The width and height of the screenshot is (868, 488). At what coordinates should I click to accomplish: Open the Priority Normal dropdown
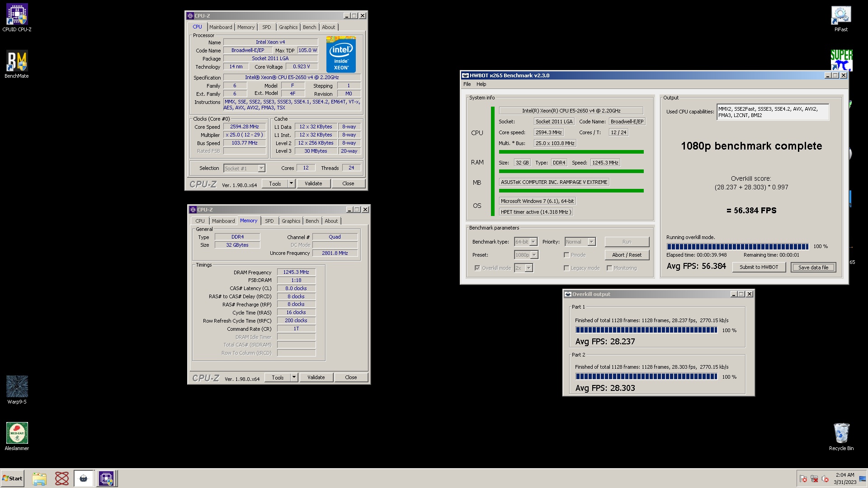580,242
